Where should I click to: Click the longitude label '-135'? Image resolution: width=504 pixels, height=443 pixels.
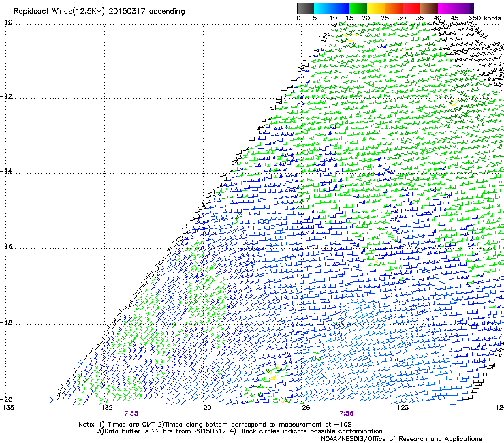(x=7, y=408)
